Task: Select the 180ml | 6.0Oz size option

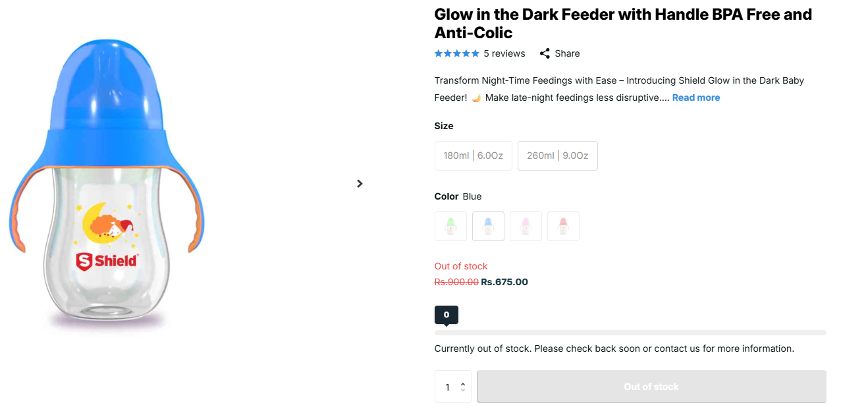Action: (x=473, y=156)
